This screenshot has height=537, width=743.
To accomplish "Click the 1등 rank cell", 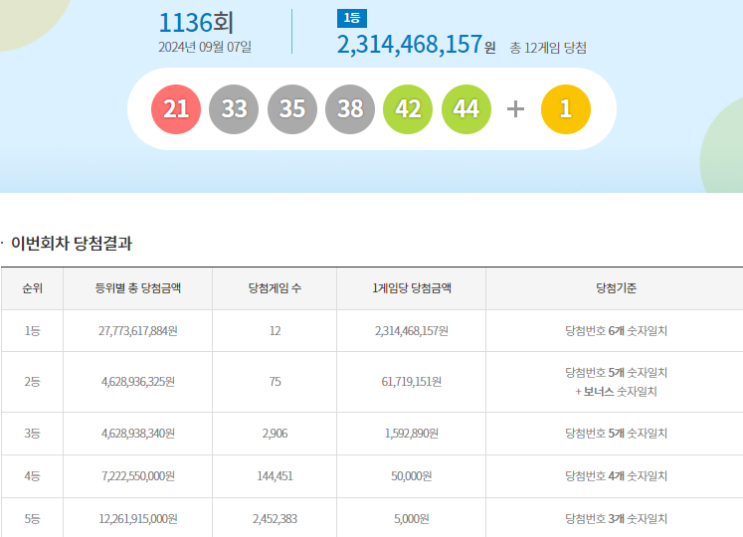I will (x=32, y=331).
